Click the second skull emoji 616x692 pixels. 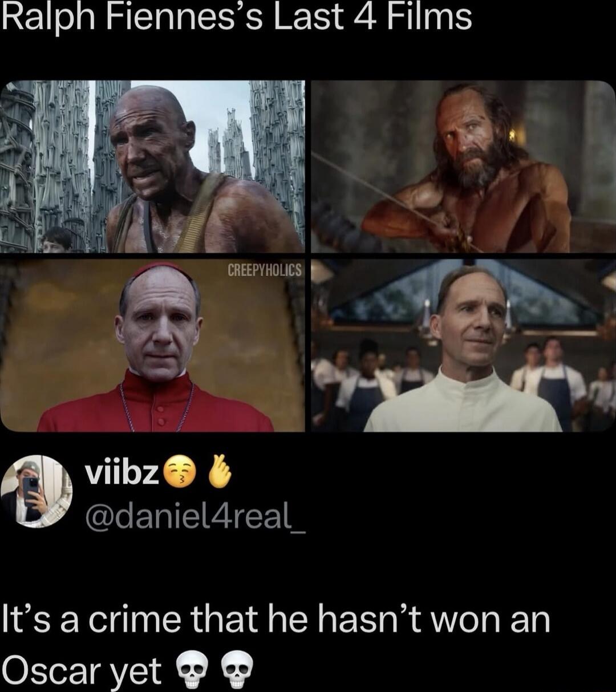pyautogui.click(x=236, y=670)
